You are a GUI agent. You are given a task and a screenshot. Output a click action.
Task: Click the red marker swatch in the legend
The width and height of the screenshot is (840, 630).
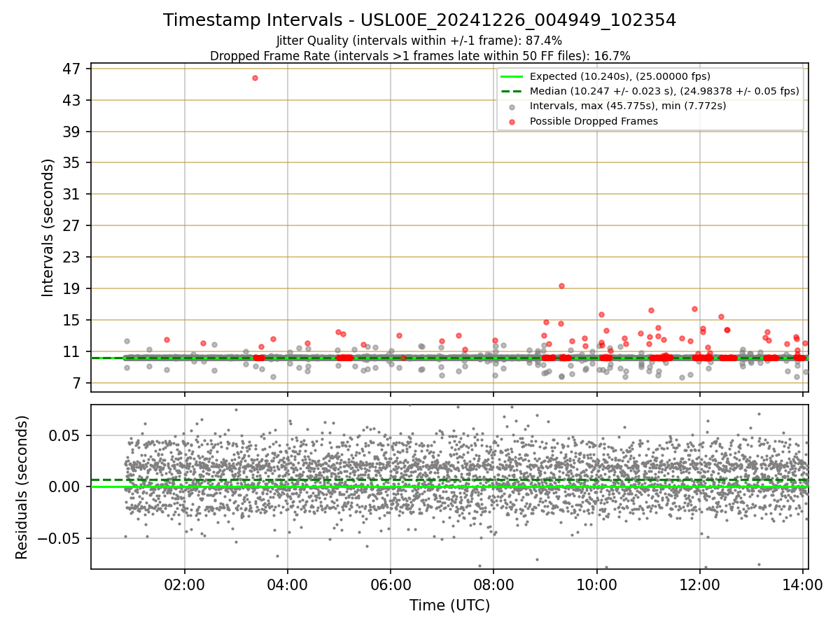[x=512, y=122]
